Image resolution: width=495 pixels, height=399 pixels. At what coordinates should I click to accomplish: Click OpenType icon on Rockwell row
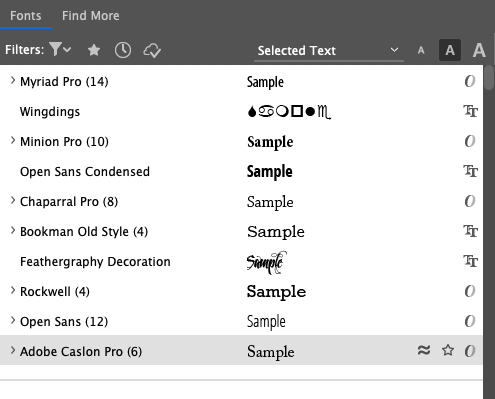(470, 291)
